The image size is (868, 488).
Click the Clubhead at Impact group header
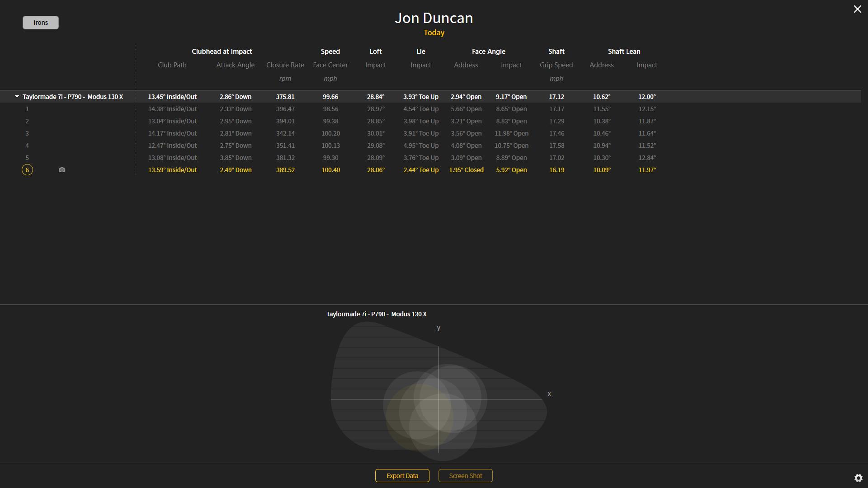point(222,52)
